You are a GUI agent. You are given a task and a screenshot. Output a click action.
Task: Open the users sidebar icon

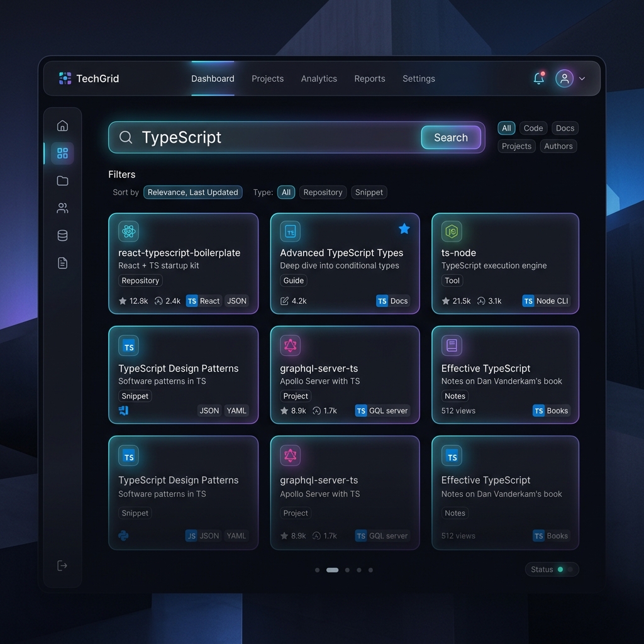62,208
